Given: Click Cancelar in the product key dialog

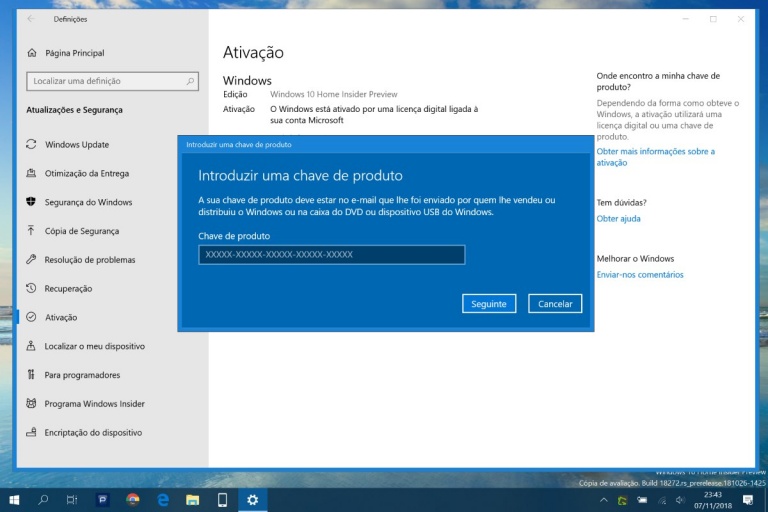Looking at the screenshot, I should tap(555, 304).
